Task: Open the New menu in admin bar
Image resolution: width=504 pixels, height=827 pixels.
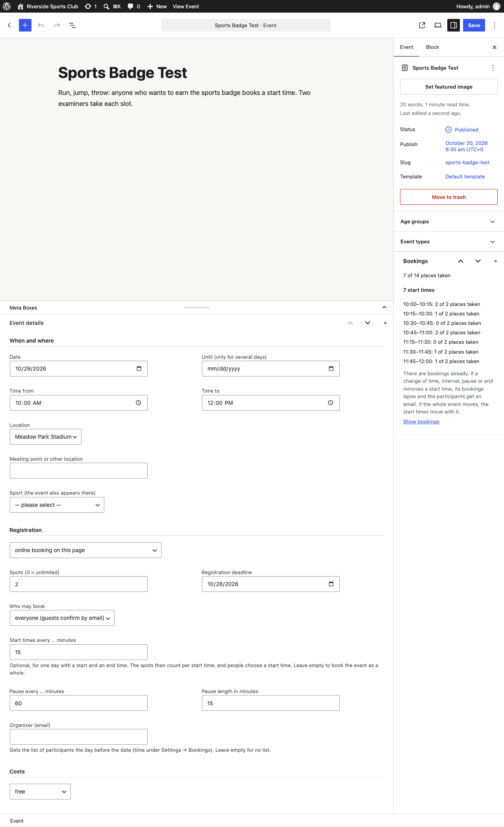Action: [x=157, y=6]
